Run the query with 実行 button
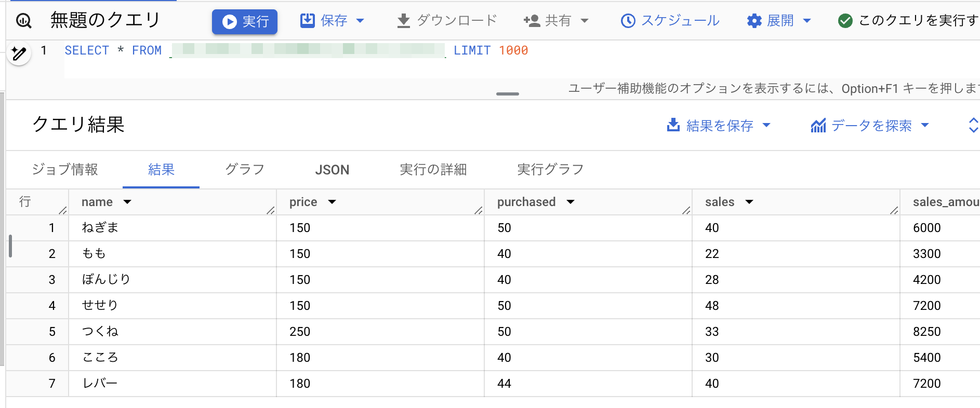The width and height of the screenshot is (980, 408). (245, 21)
